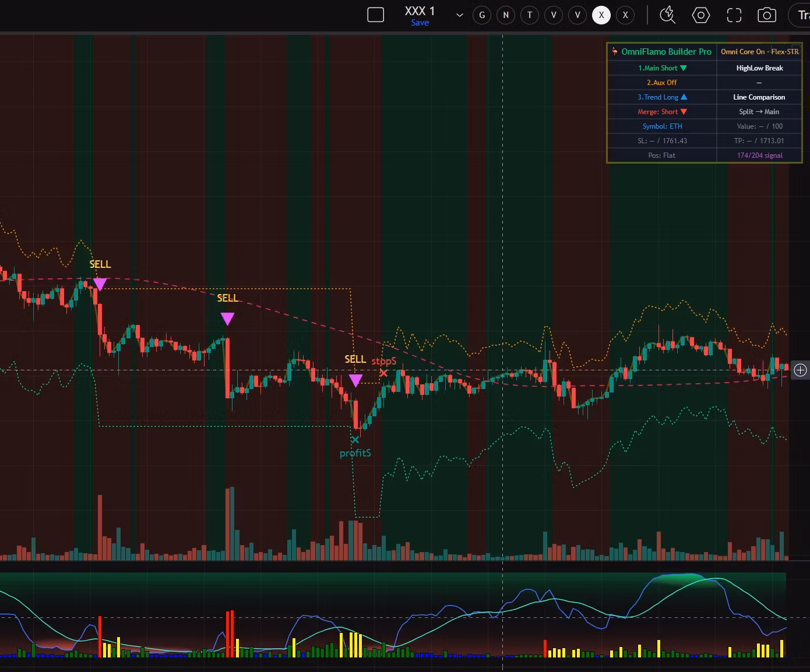Click the first SELL signal triangle
The image size is (810, 672).
[100, 284]
